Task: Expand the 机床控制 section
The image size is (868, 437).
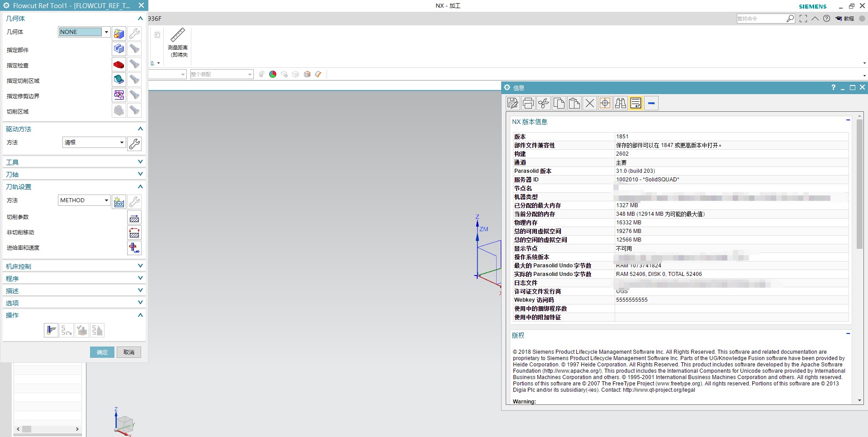Action: click(140, 266)
